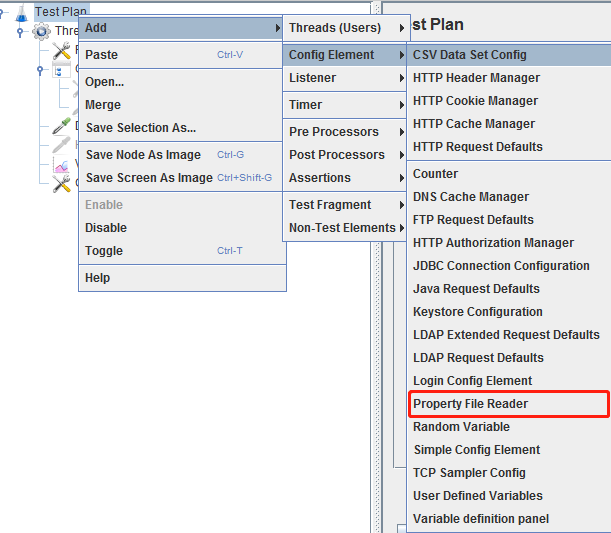Add Counter config element
Viewport: 611px width, 533px height.
pyautogui.click(x=509, y=174)
